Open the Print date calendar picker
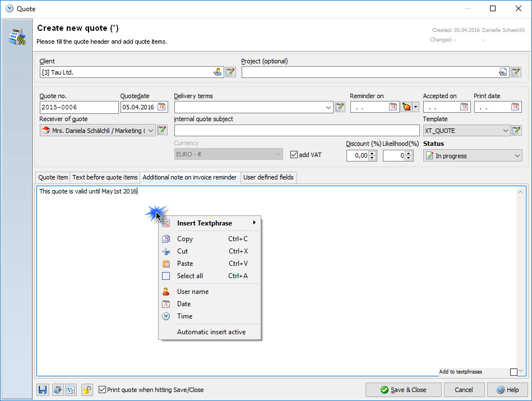Screen dimensions: 532x401 point(515,107)
